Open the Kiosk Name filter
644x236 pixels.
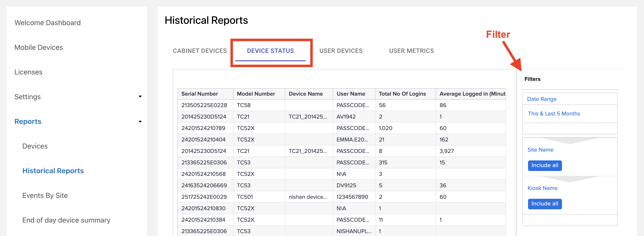coord(542,188)
